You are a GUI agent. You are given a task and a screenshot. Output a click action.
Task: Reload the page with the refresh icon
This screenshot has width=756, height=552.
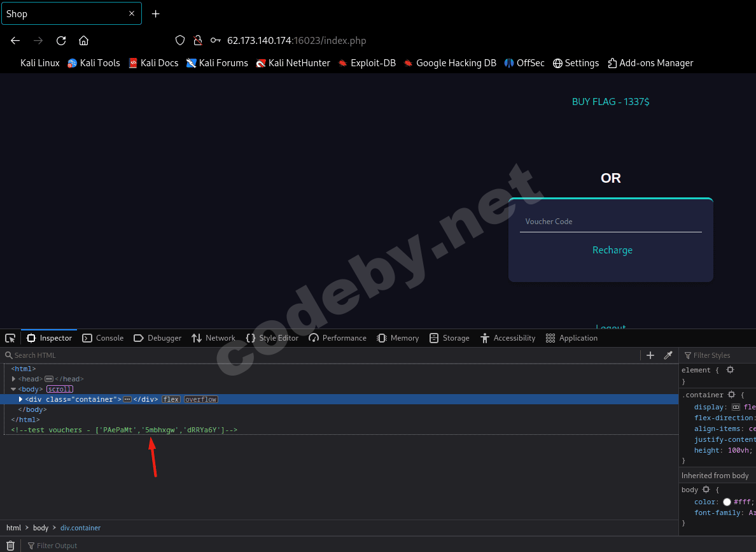tap(60, 40)
